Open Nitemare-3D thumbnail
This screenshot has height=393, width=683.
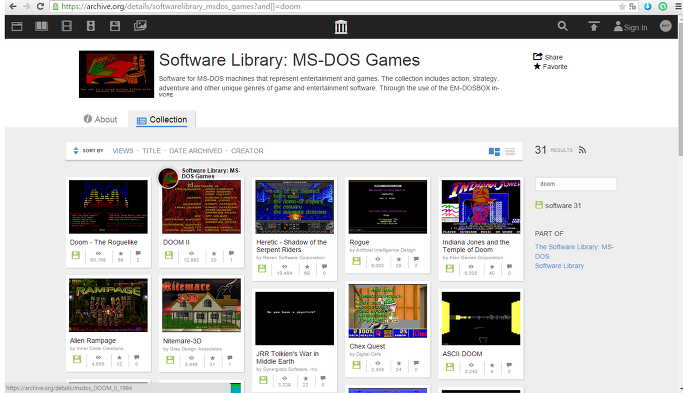201,305
